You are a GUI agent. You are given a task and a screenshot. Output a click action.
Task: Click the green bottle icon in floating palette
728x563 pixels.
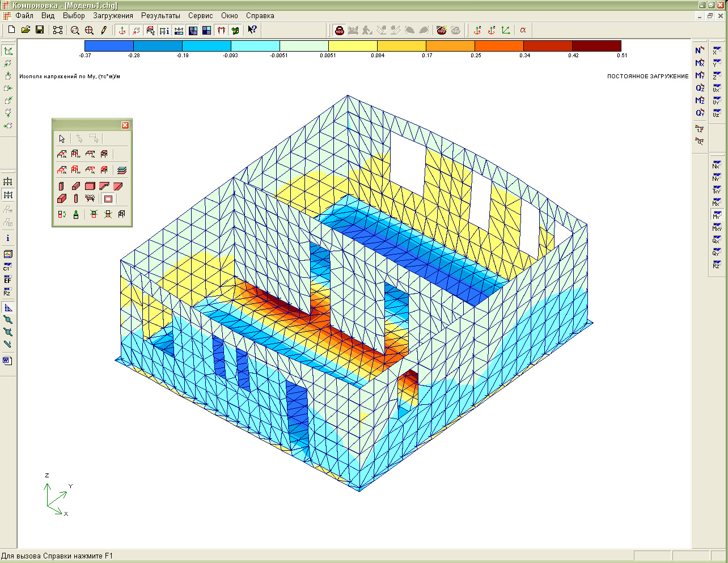76,214
